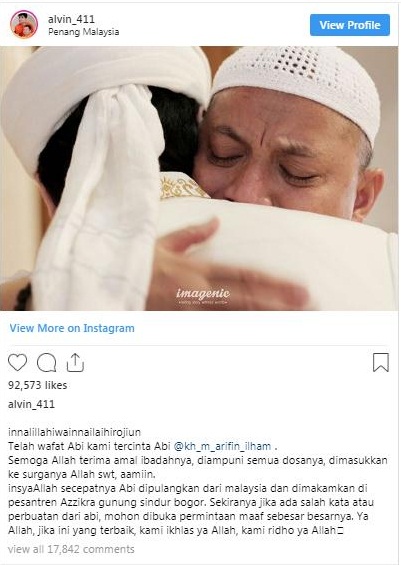Open the embracing men photo
401x565 pixels.
199,178
